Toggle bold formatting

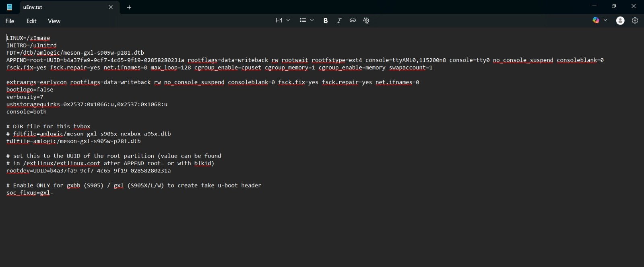pyautogui.click(x=325, y=21)
